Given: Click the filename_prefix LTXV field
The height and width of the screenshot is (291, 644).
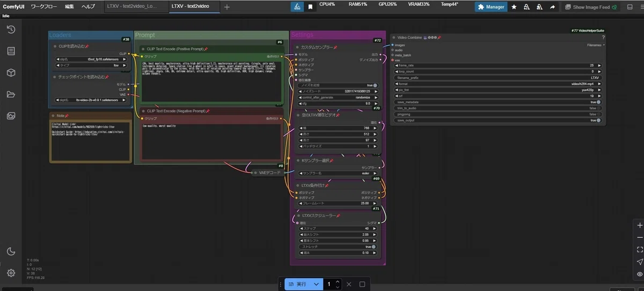Looking at the screenshot, I should point(497,77).
